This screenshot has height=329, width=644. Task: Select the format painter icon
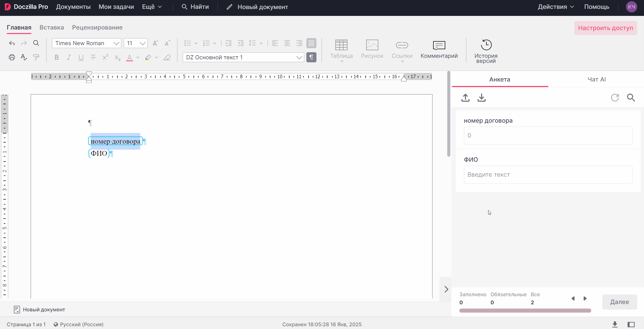tap(36, 57)
